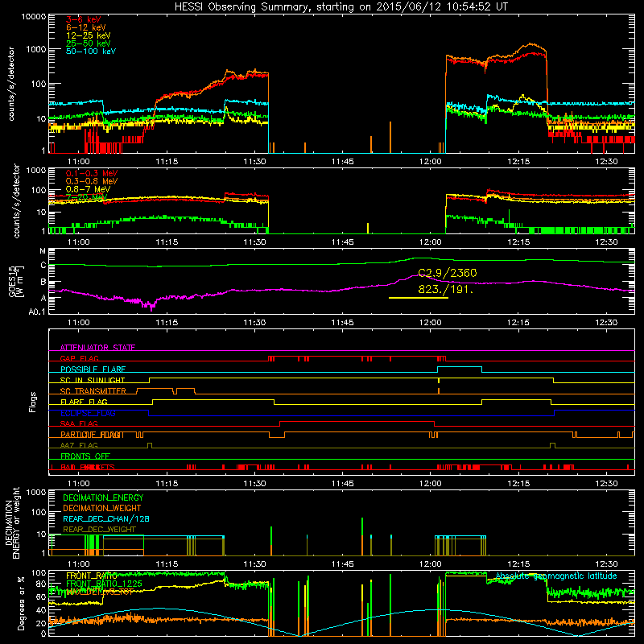
Task: Select the DECIMATION_ENERGY legend label
Action: tap(103, 497)
